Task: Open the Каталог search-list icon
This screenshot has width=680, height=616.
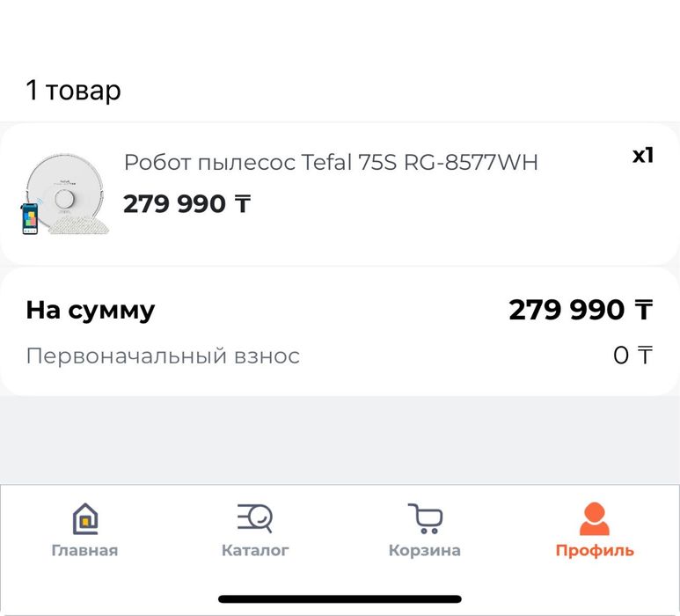Action: 255,517
